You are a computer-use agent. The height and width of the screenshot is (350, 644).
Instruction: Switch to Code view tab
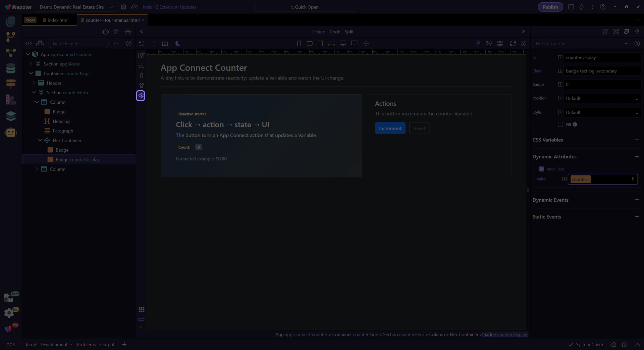(x=334, y=32)
